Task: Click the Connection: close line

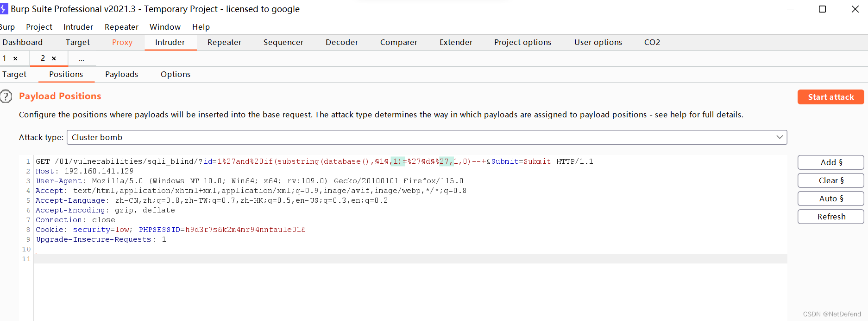Action: [x=75, y=220]
